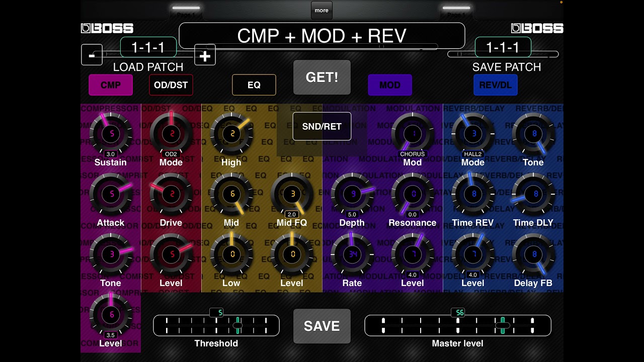Screen dimensions: 644x362
Task: Click the reverb Mode knob showing HALL2
Action: 473,134
